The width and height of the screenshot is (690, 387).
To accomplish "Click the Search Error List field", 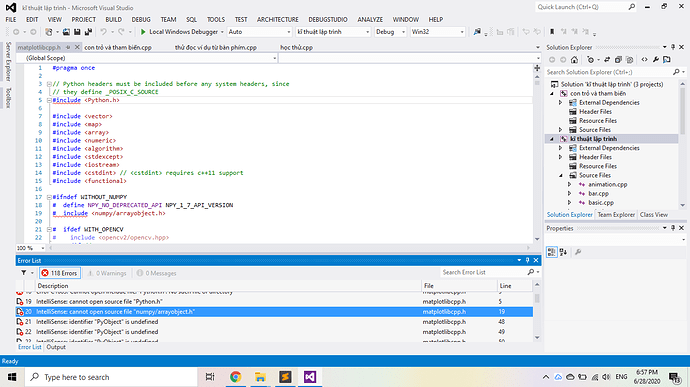I will (484, 273).
